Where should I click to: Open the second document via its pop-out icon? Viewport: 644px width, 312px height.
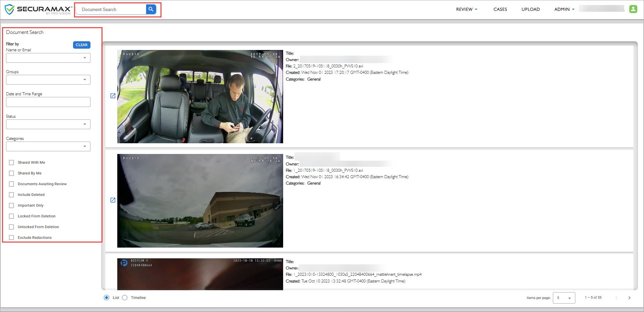point(113,200)
